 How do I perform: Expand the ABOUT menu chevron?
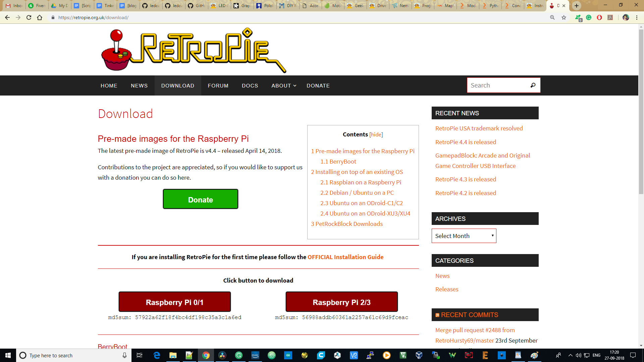[295, 86]
